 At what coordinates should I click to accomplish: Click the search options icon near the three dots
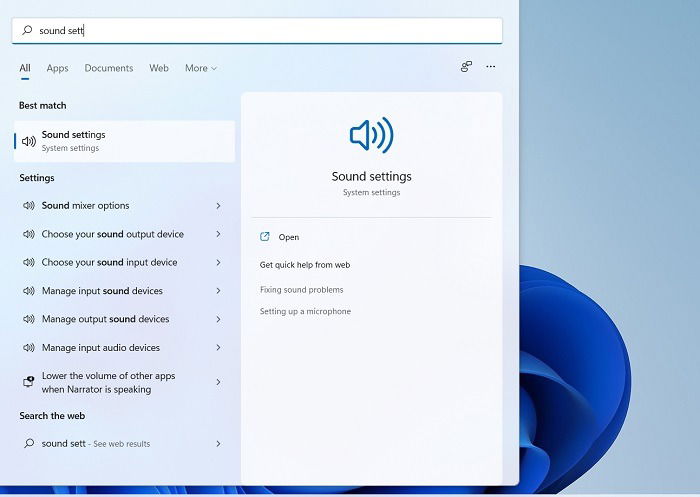click(x=466, y=67)
